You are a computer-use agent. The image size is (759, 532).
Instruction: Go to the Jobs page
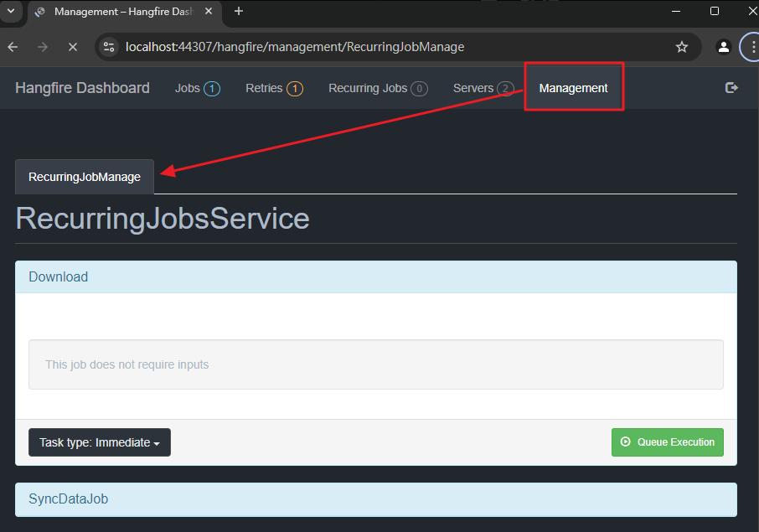[x=198, y=88]
